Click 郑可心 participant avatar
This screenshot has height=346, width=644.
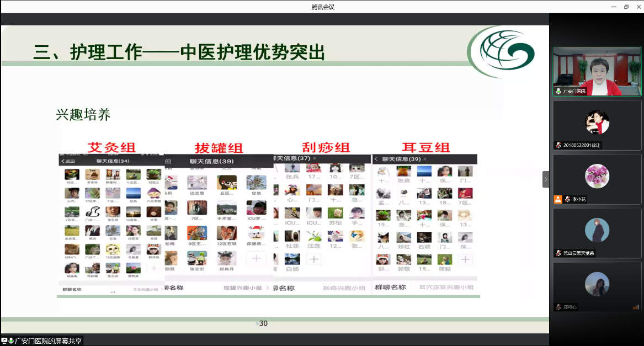pos(597,284)
